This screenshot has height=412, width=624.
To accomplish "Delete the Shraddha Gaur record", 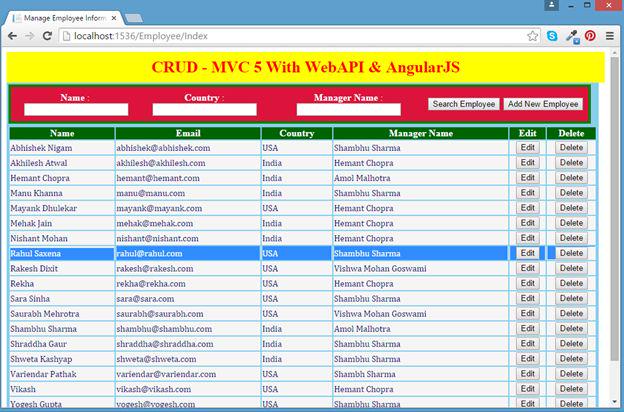I will (x=571, y=344).
